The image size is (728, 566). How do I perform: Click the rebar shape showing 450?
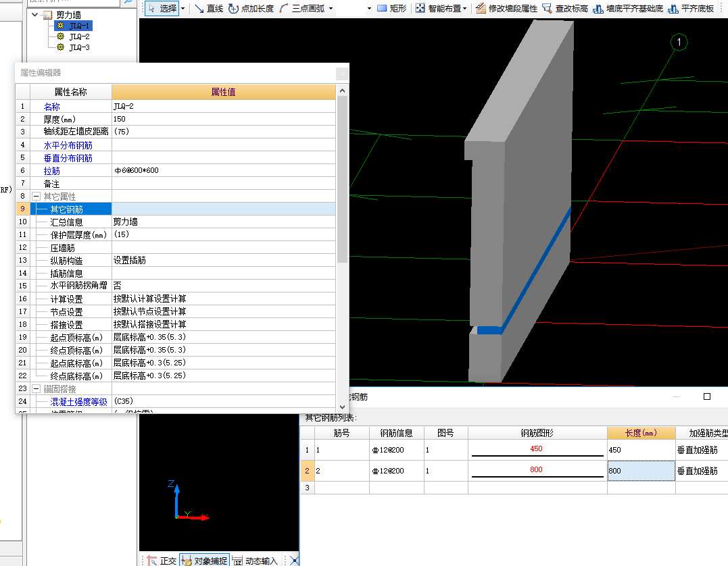click(x=537, y=450)
